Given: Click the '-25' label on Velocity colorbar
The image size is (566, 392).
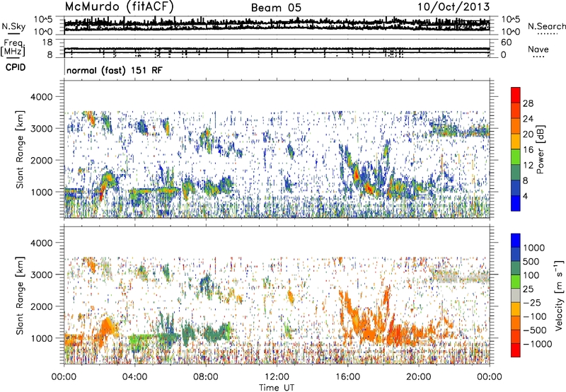Looking at the screenshot, I should tap(532, 302).
